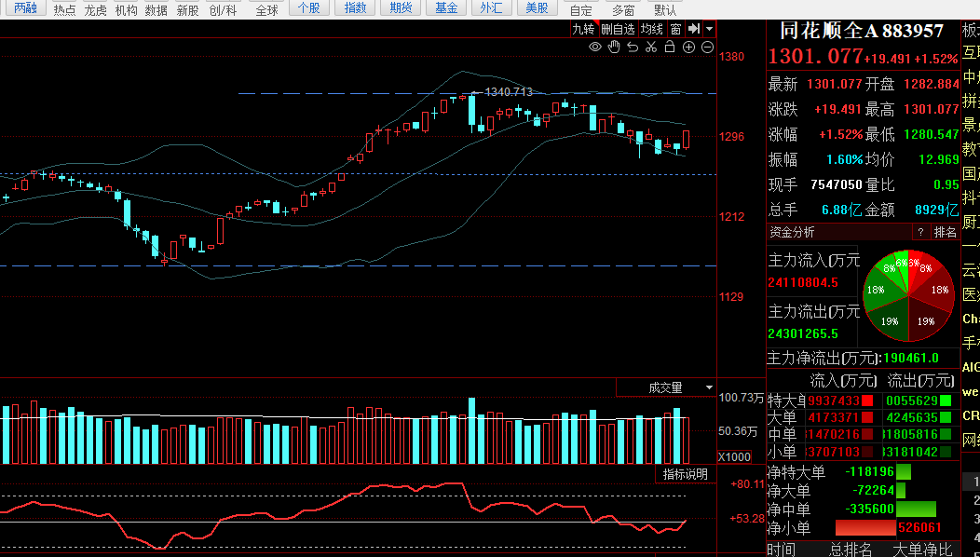This screenshot has height=557, width=980.
Task: Click the 个股 toolbar button
Action: point(309,7)
